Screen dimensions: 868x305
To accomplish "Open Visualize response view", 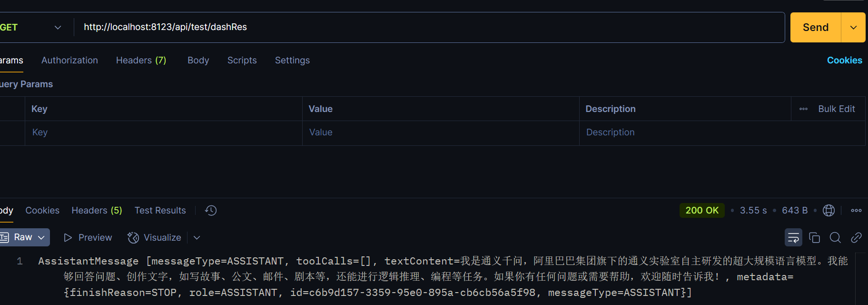I will 154,237.
